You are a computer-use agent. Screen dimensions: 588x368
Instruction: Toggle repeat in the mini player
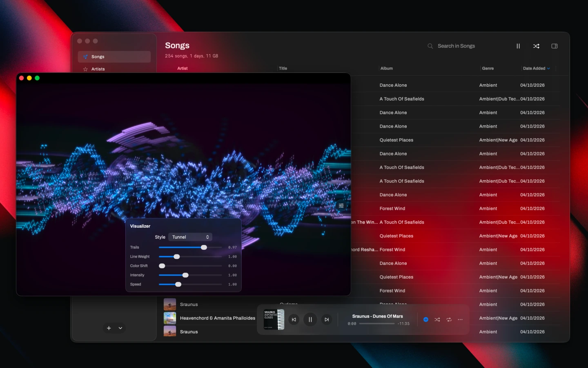point(449,319)
